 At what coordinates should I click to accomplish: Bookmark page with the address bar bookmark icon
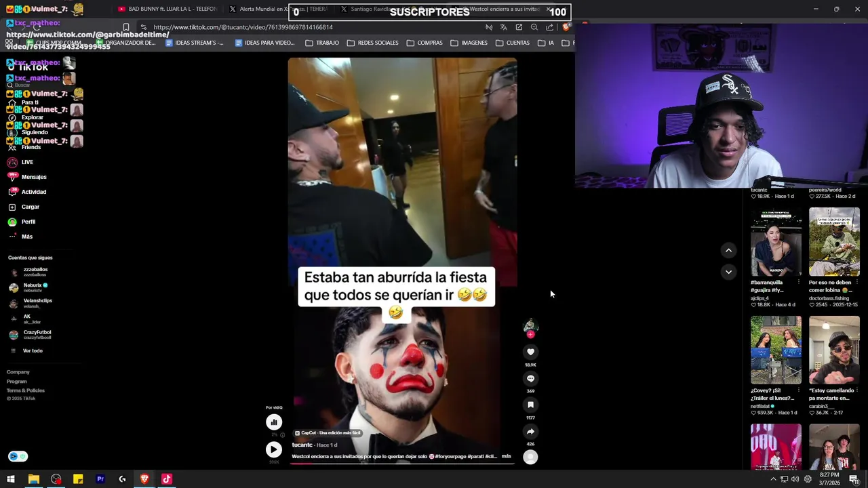[x=126, y=27]
